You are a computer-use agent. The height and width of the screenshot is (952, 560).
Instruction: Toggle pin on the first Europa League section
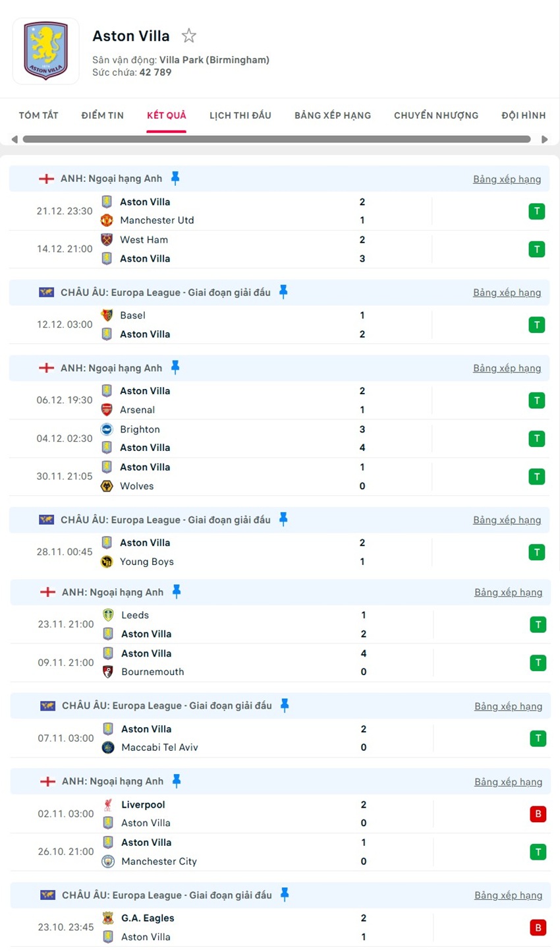click(x=283, y=292)
